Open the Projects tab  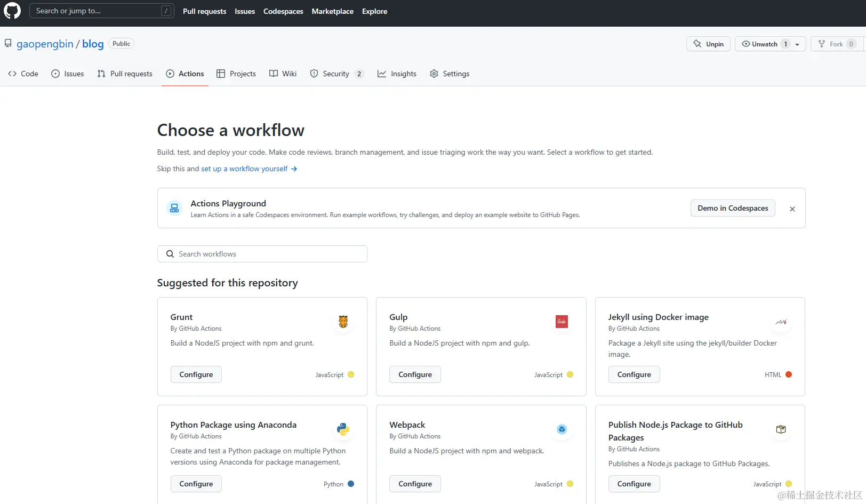pos(236,74)
